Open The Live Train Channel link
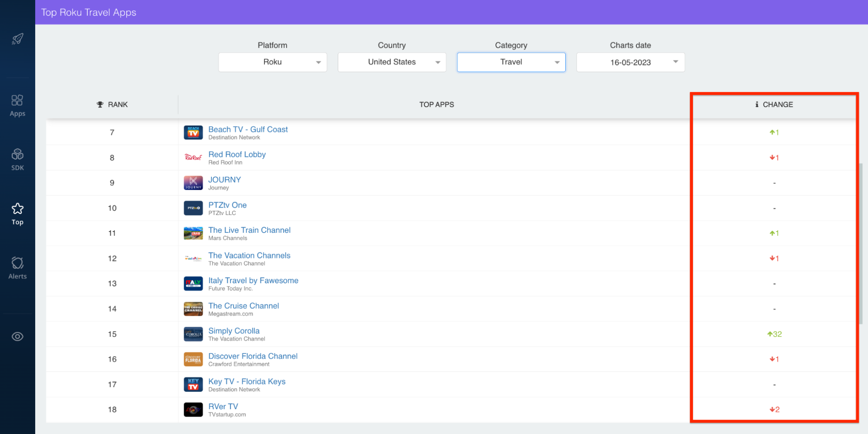This screenshot has height=434, width=868. point(250,230)
